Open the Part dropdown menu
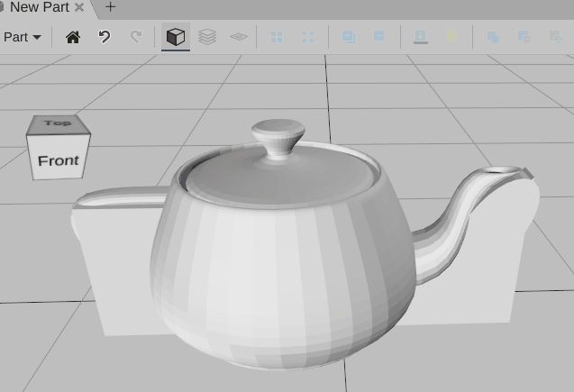 pos(23,37)
